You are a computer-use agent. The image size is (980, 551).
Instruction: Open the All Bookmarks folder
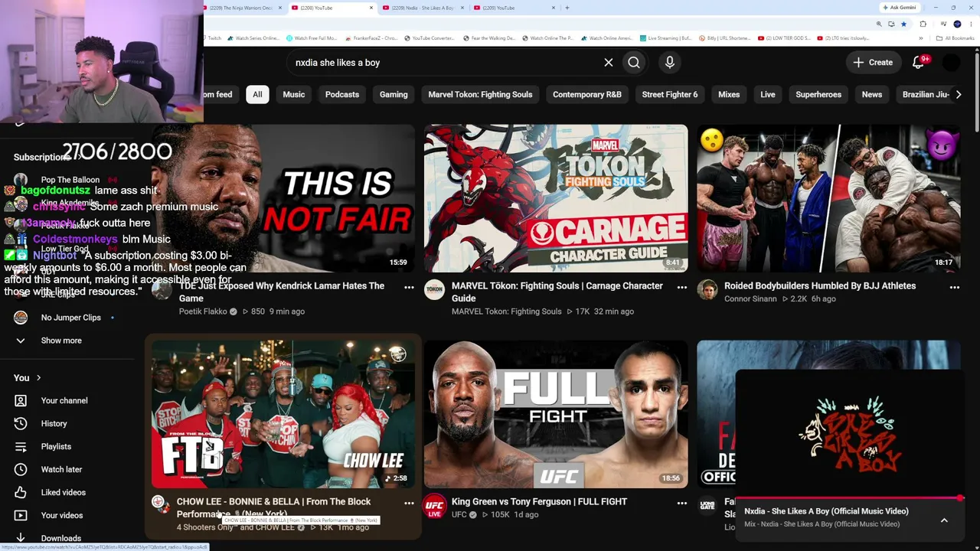(x=955, y=38)
